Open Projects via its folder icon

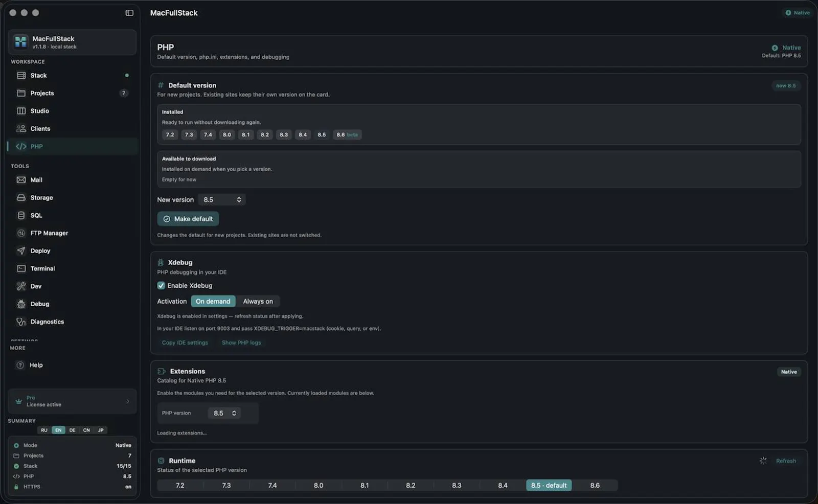(x=21, y=93)
